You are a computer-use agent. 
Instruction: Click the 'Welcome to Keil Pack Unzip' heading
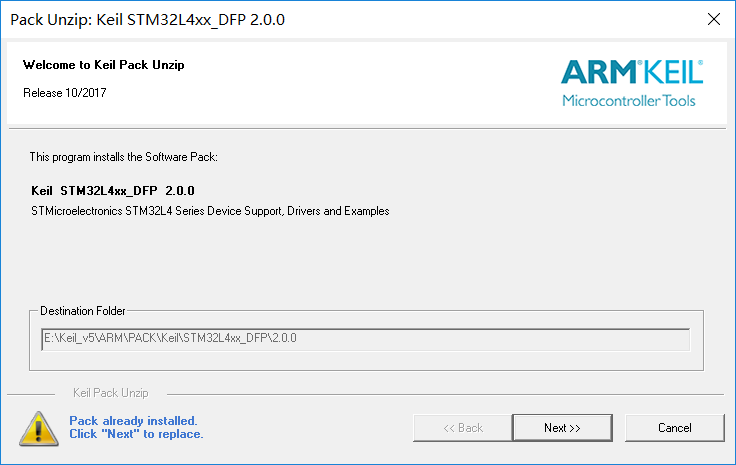coord(104,65)
